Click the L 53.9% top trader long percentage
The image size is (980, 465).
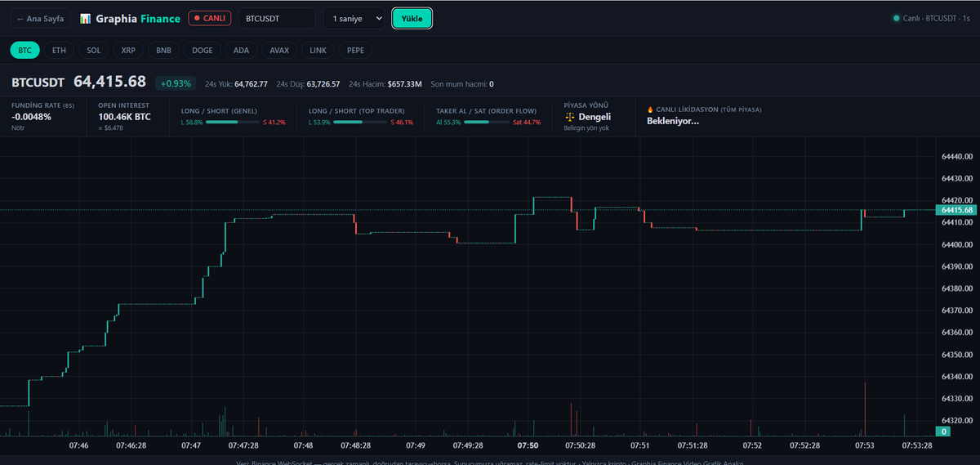320,123
